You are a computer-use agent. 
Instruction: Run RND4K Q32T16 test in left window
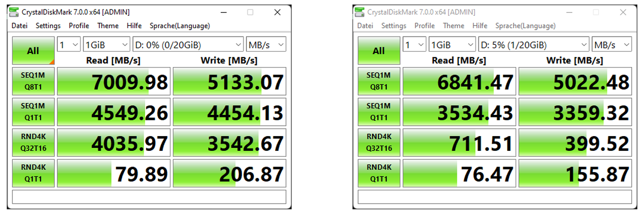[33, 142]
